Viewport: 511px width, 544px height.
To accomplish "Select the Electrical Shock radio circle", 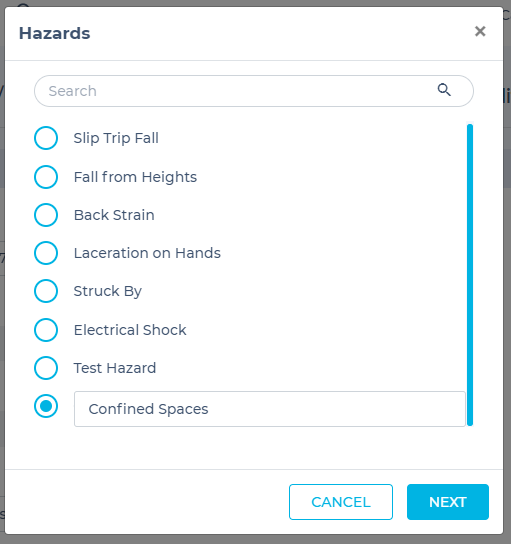I will tap(46, 330).
